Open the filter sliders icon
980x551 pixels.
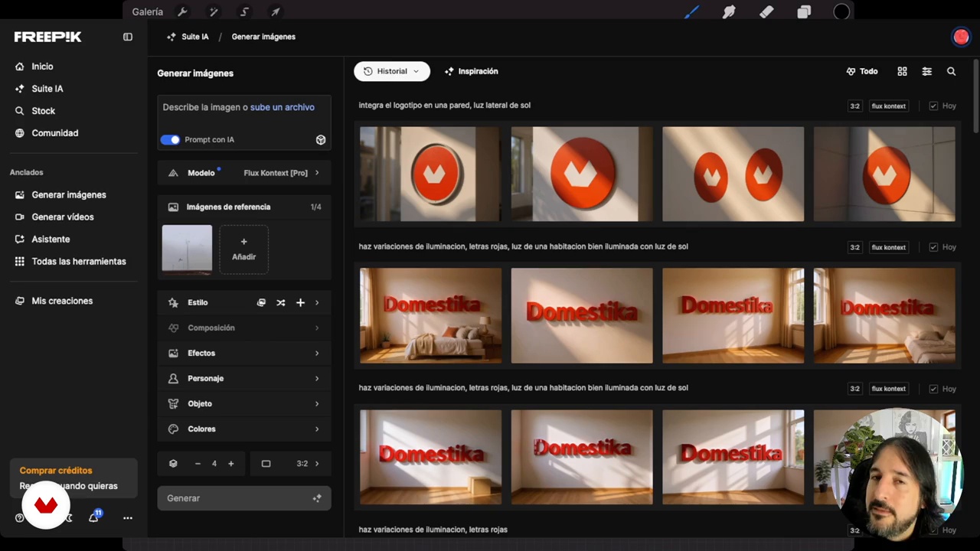coord(926,71)
